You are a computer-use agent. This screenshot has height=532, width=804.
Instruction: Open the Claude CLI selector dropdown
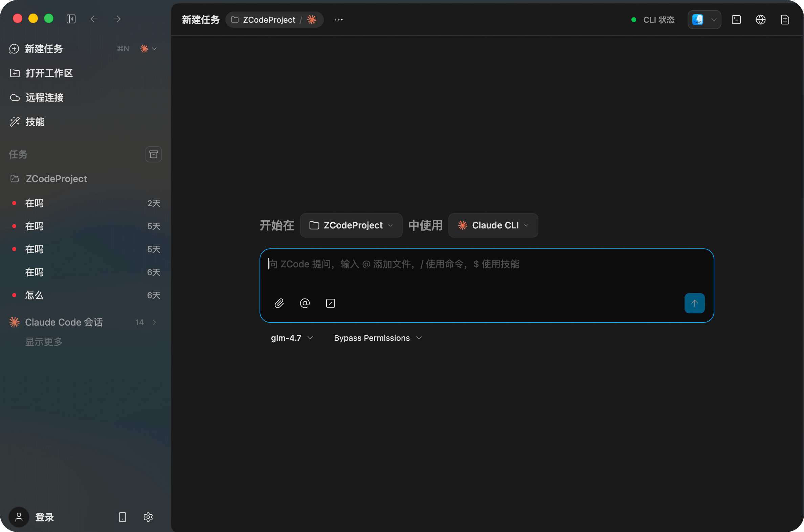point(493,225)
